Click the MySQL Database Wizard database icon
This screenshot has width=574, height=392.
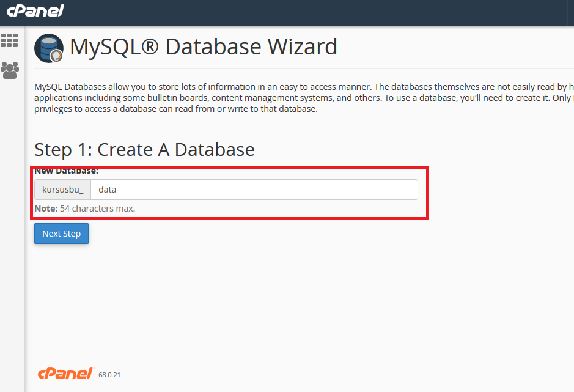(x=48, y=47)
